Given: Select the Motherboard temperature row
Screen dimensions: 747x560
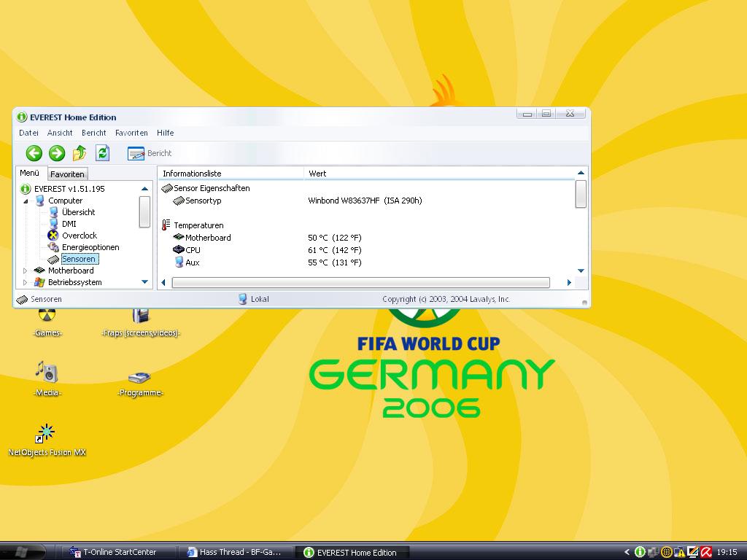Looking at the screenshot, I should (203, 238).
